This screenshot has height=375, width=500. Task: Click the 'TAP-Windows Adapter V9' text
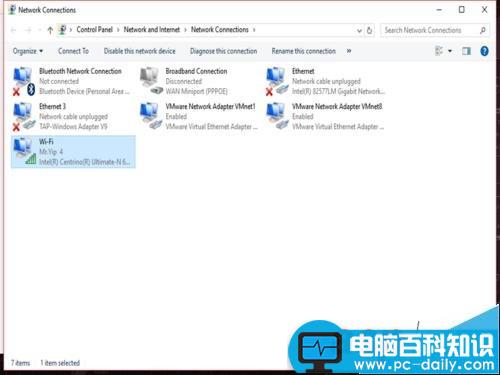click(x=73, y=127)
